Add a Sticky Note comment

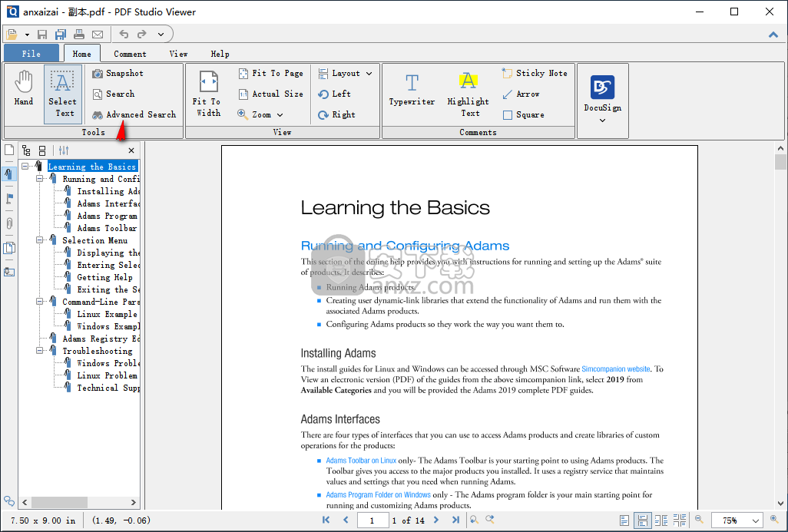(535, 74)
